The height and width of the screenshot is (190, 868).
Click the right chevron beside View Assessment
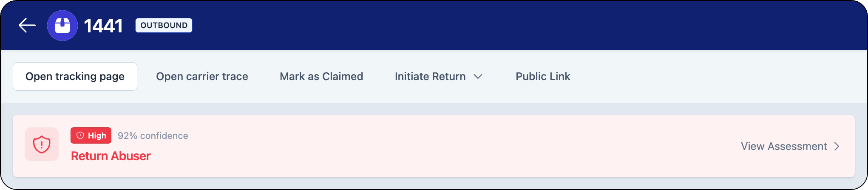(x=837, y=146)
